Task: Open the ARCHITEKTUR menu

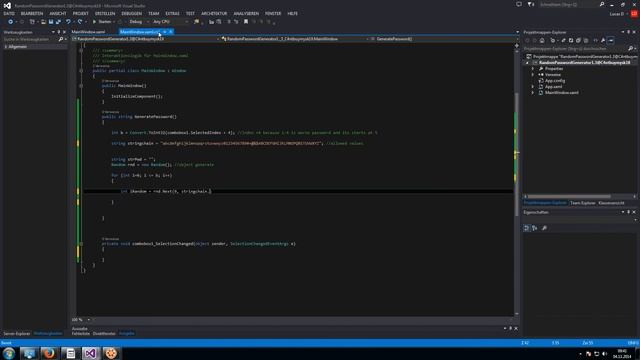Action: (x=214, y=13)
